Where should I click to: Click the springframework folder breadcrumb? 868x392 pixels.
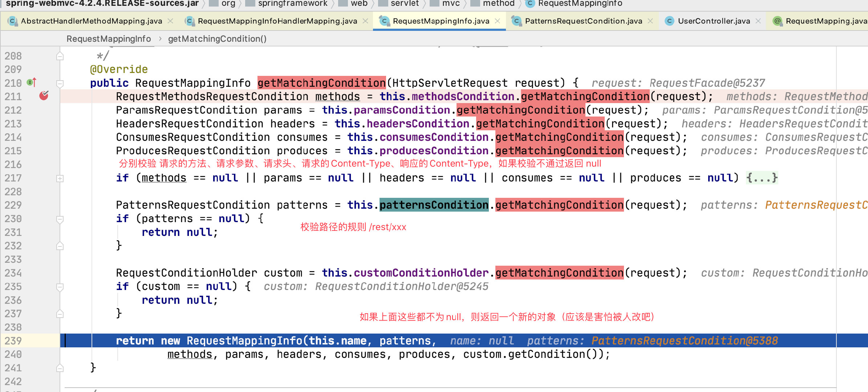287,3
